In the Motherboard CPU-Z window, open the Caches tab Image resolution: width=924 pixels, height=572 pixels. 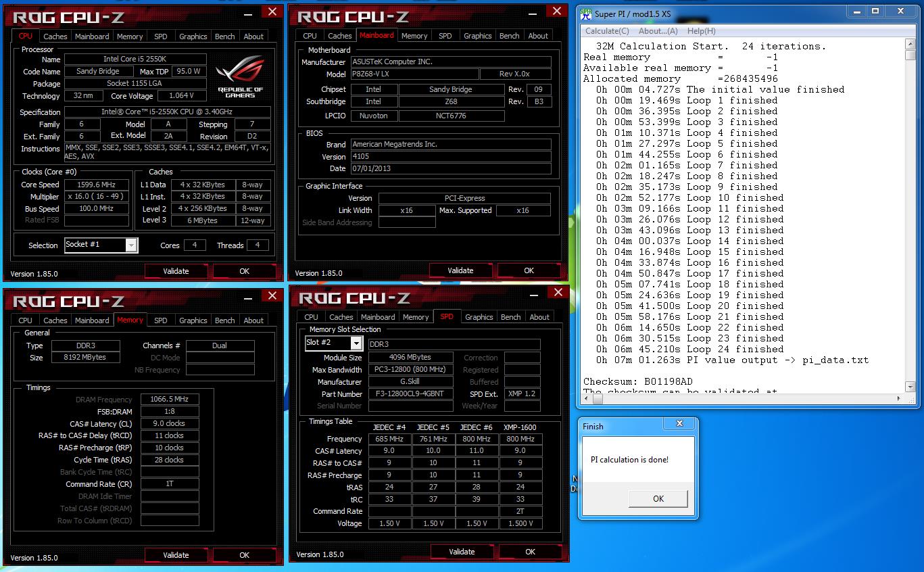pos(340,36)
